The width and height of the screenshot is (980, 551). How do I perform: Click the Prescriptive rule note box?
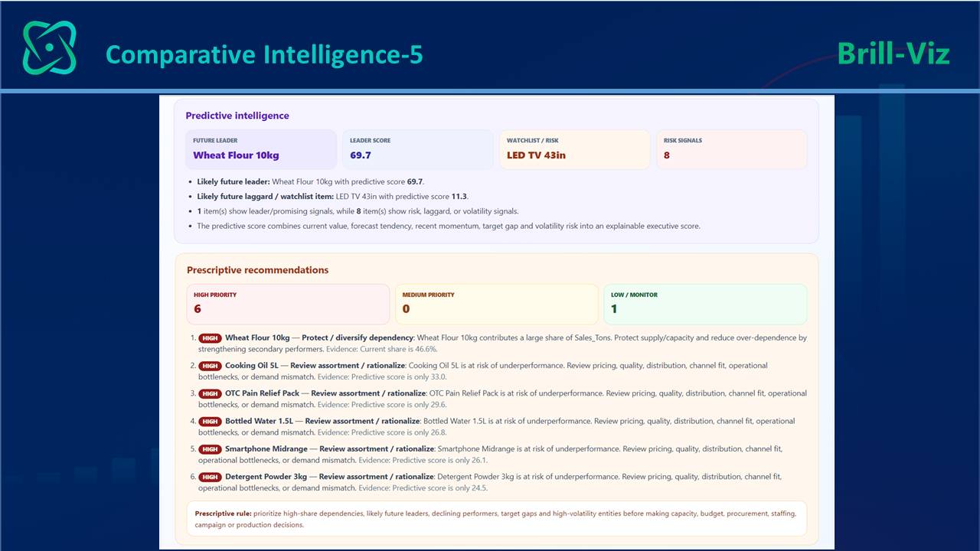(497, 519)
